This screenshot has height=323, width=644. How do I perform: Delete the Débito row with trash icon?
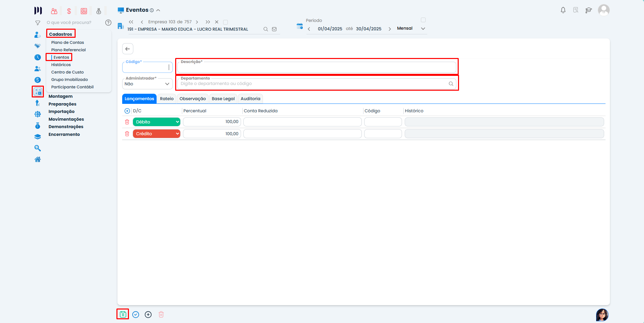[127, 122]
